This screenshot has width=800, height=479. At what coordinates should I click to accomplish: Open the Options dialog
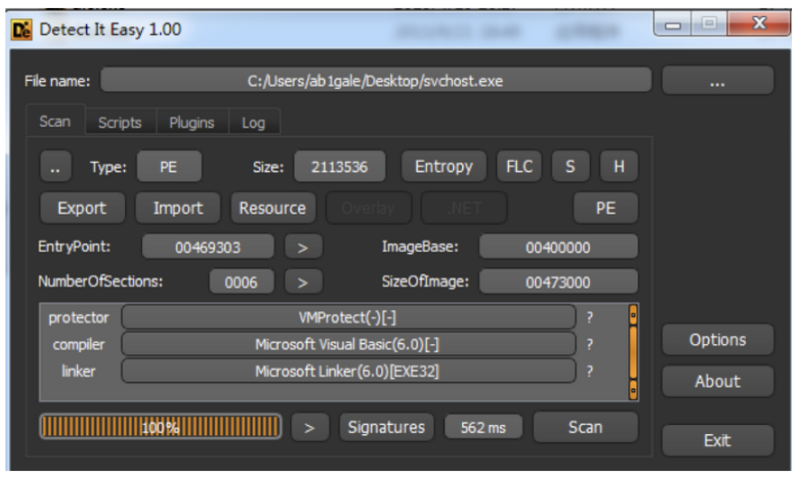(x=717, y=340)
